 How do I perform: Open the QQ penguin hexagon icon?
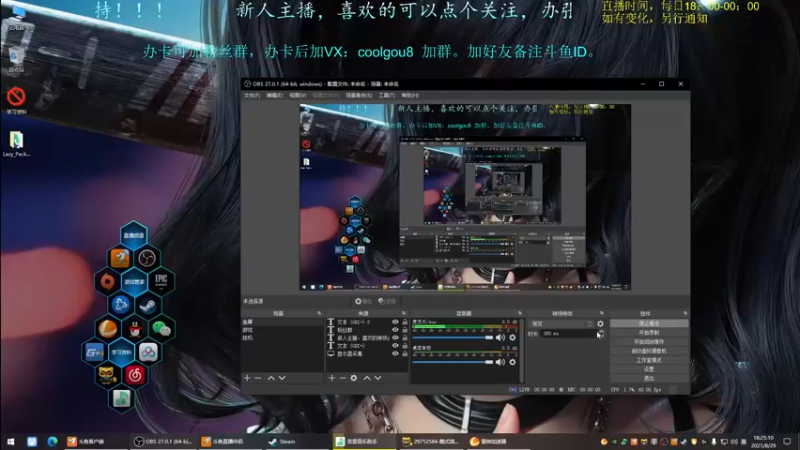(135, 329)
